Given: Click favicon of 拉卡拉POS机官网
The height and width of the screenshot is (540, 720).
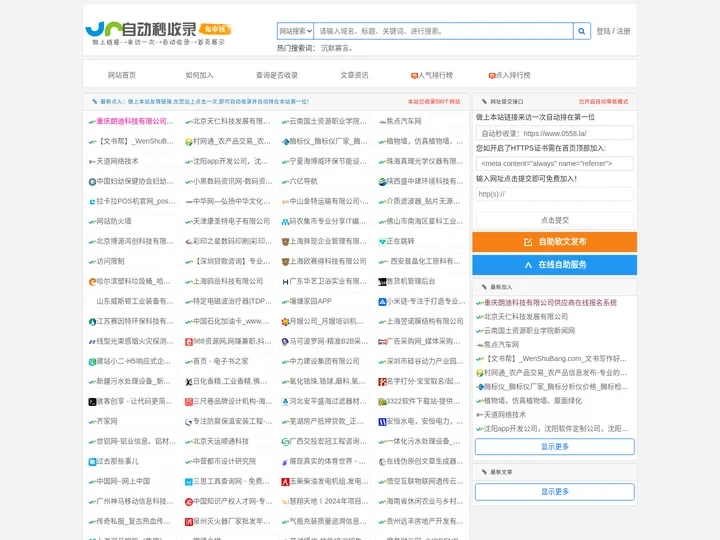Looking at the screenshot, I should click(92, 202).
